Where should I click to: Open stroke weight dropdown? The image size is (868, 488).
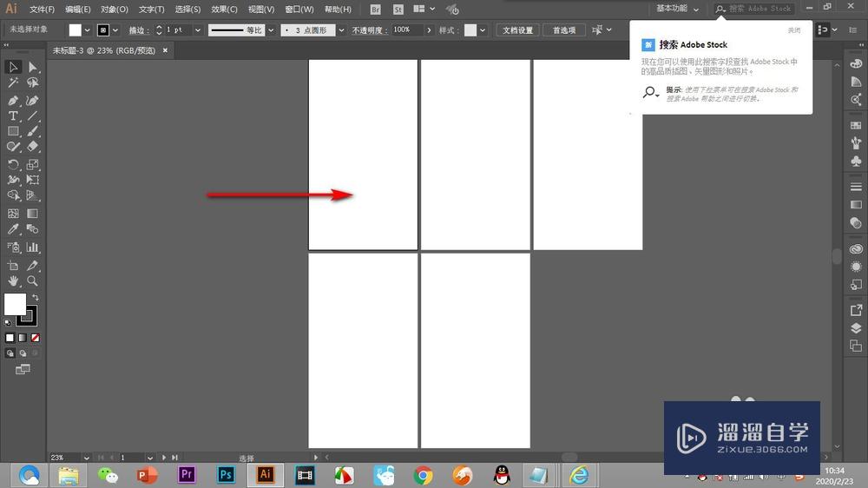coord(198,30)
